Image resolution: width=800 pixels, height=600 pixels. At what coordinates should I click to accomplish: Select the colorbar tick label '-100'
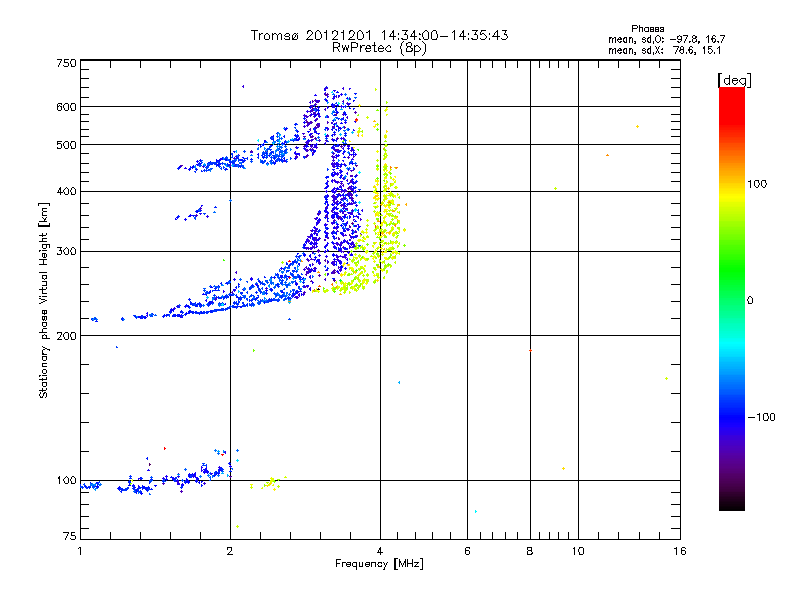[x=761, y=417]
